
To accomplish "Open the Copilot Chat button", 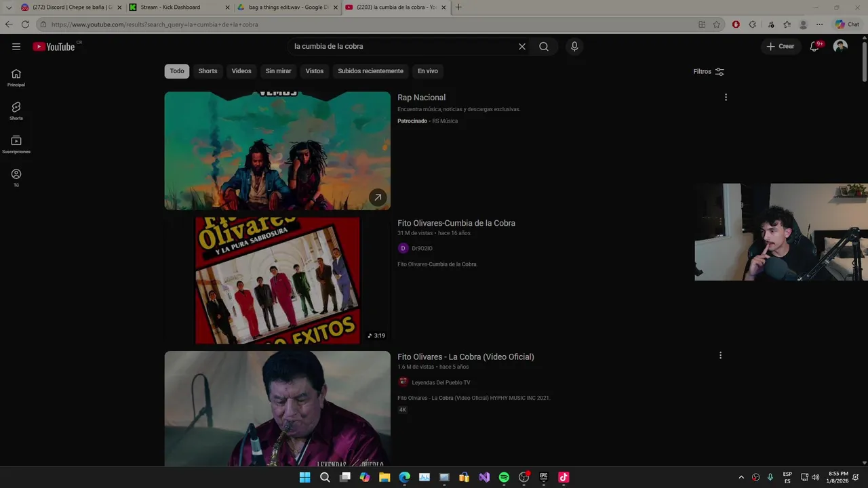I will (847, 24).
